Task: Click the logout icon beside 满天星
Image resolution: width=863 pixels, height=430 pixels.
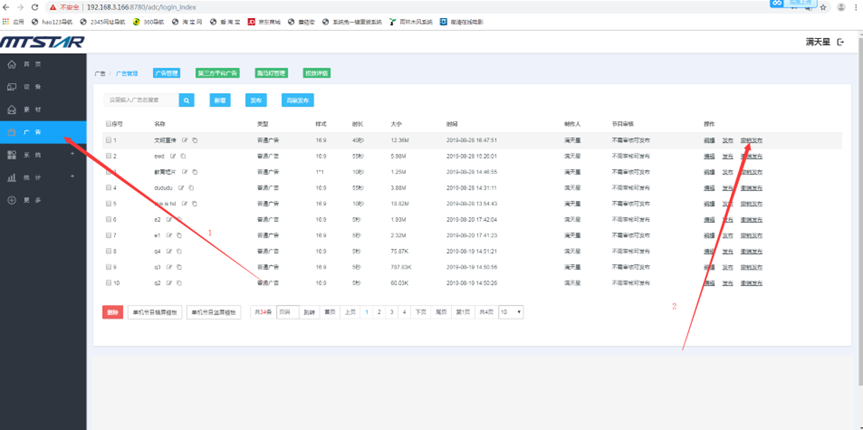Action: (840, 43)
